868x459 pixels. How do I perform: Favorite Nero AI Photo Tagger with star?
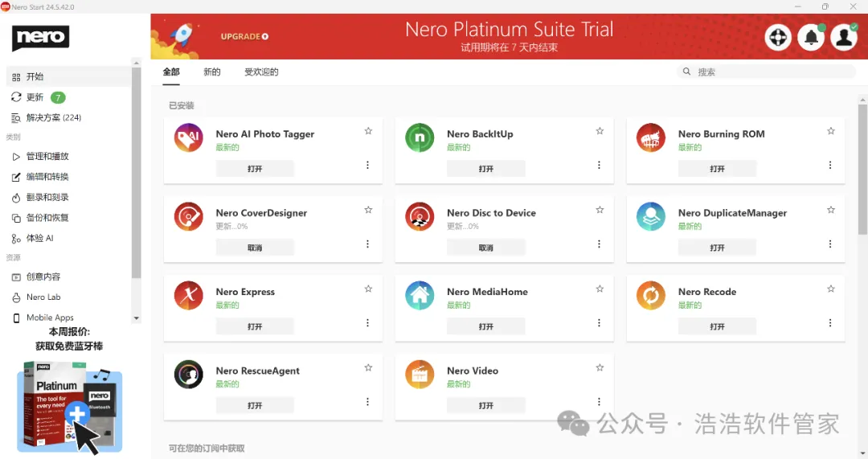click(368, 131)
